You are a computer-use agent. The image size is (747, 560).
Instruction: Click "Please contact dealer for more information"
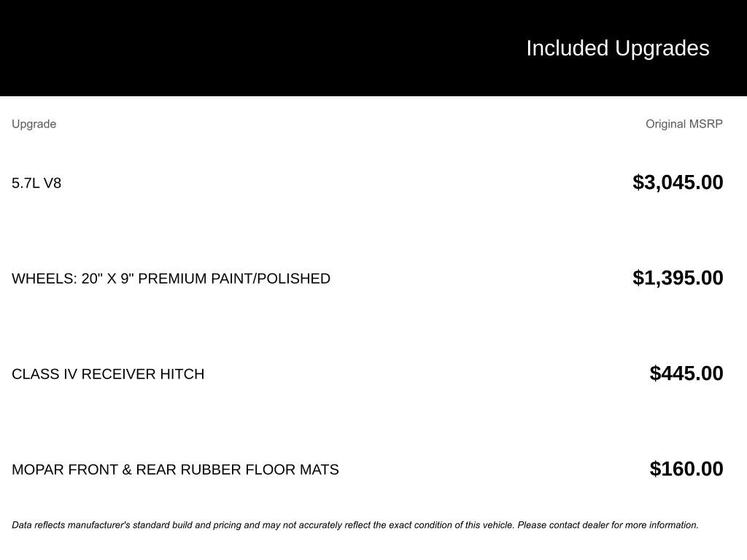coord(608,525)
